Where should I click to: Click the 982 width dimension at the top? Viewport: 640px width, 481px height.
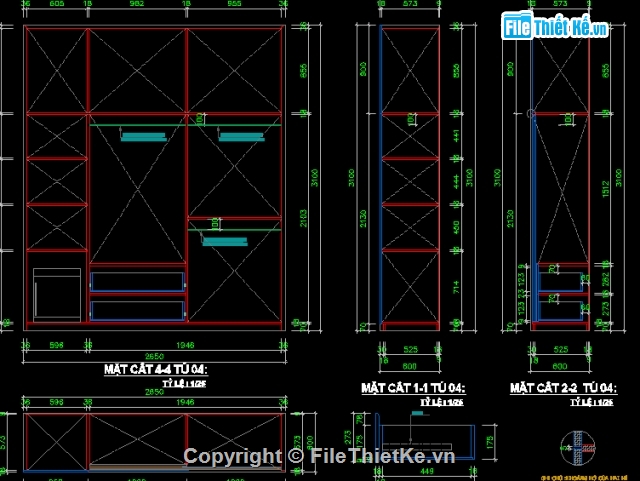coord(137,4)
